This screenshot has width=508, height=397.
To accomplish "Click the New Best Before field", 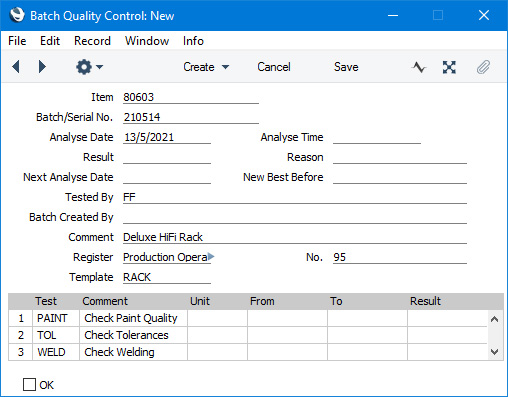I will (x=400, y=177).
